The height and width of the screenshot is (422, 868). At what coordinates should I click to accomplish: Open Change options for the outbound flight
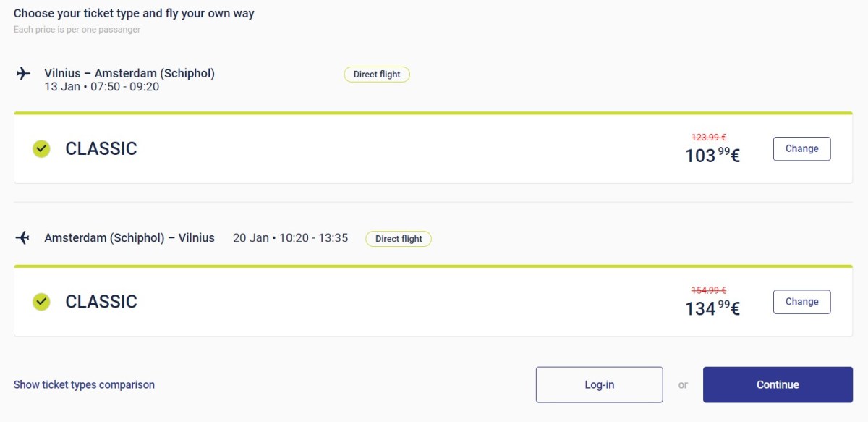tap(801, 148)
